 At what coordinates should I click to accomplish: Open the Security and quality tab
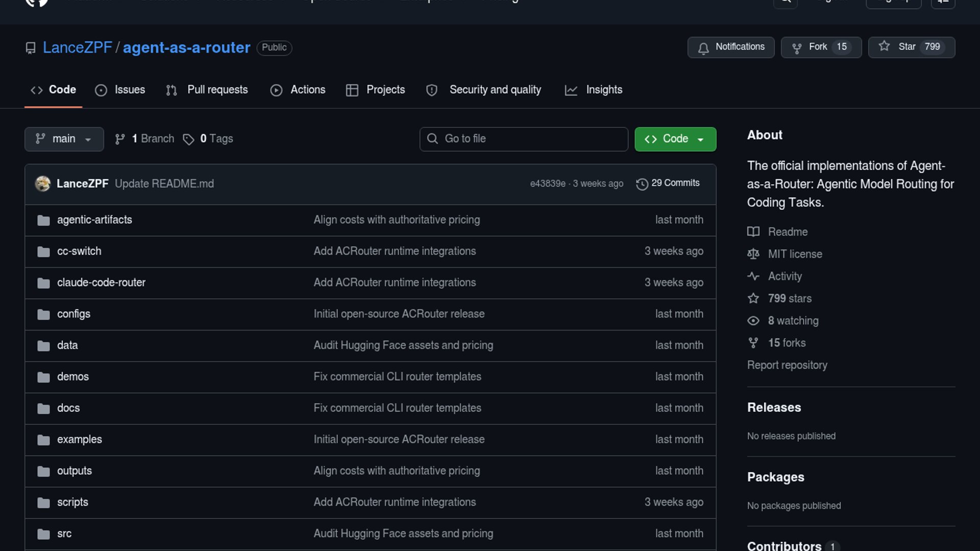483,90
